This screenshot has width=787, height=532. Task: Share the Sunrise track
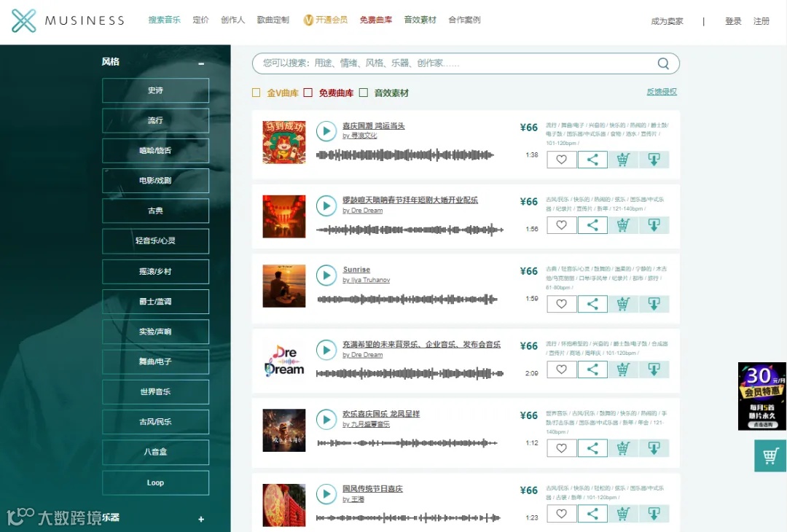point(592,304)
